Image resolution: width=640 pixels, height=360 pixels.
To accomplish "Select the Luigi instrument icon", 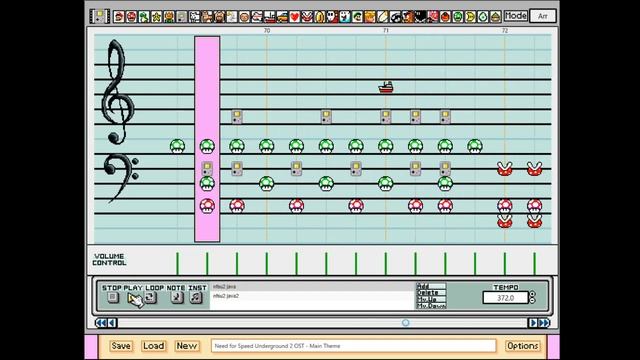I will pyautogui.click(x=358, y=17).
